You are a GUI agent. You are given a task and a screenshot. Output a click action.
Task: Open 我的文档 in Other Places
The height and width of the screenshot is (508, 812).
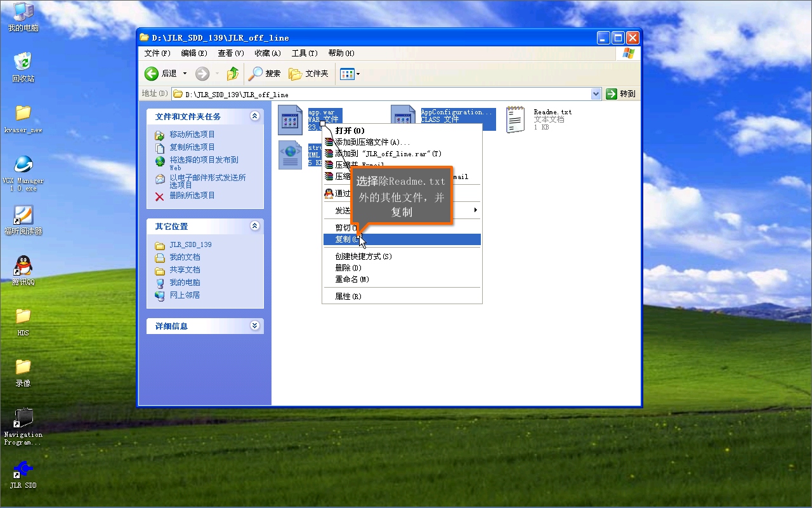pos(185,257)
